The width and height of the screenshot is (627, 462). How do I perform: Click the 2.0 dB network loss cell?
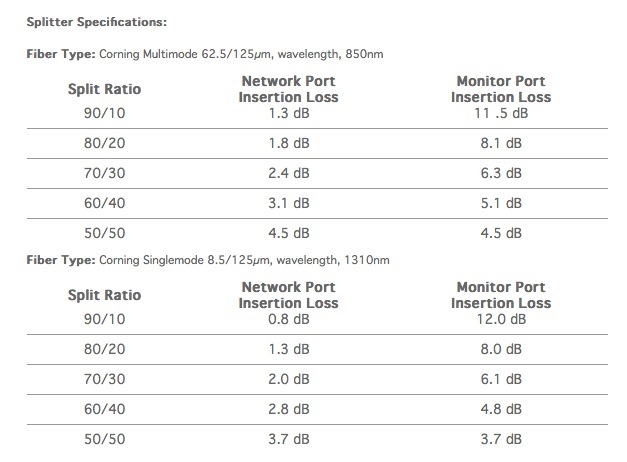(x=289, y=379)
